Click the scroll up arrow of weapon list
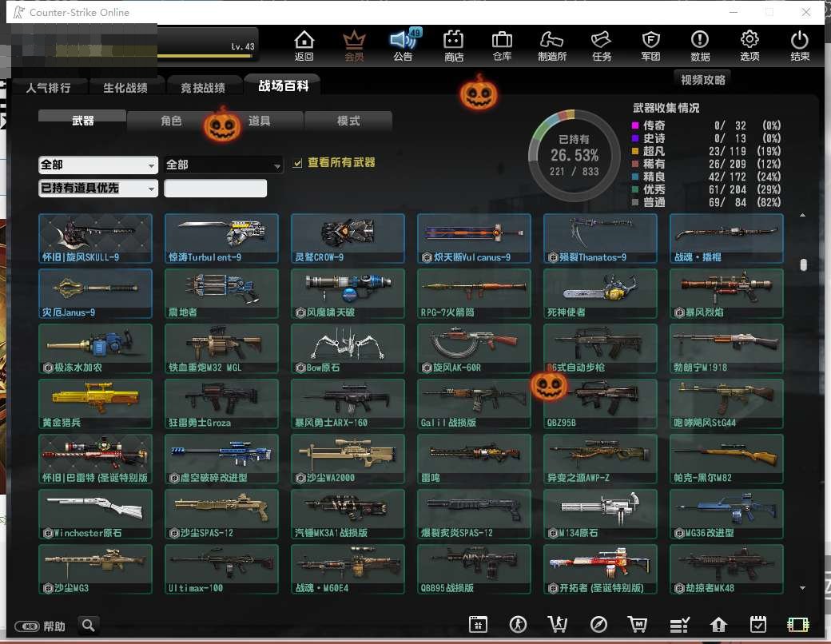Viewport: 831px width, 644px height. click(x=802, y=215)
